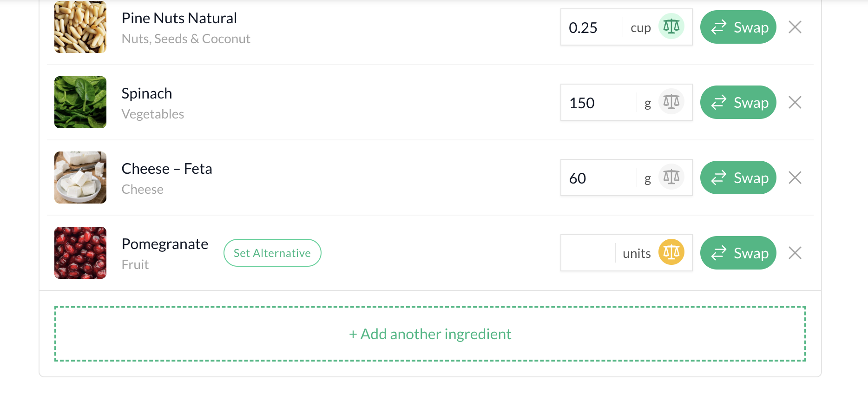The image size is (868, 408).
Task: Open the cup unit selector for Pine Nuts
Action: (640, 28)
